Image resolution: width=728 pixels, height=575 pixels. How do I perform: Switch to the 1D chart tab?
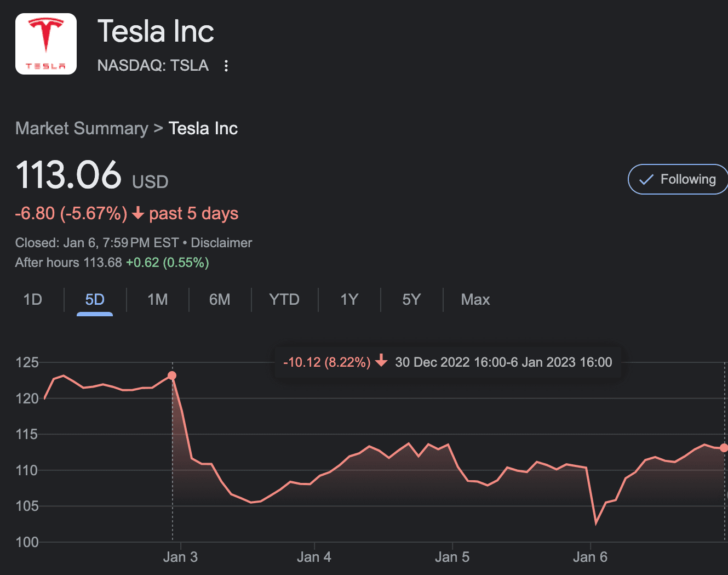[33, 299]
